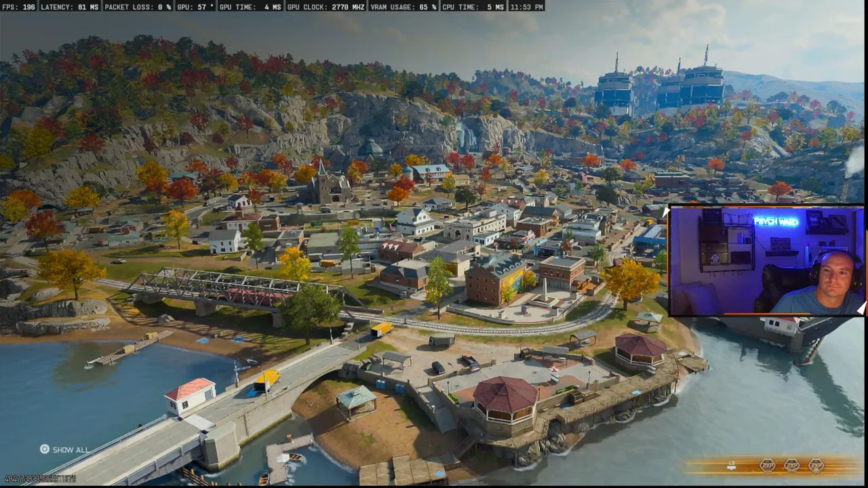
Task: Click the circular icon beside SHOW ALL
Action: pyautogui.click(x=44, y=449)
